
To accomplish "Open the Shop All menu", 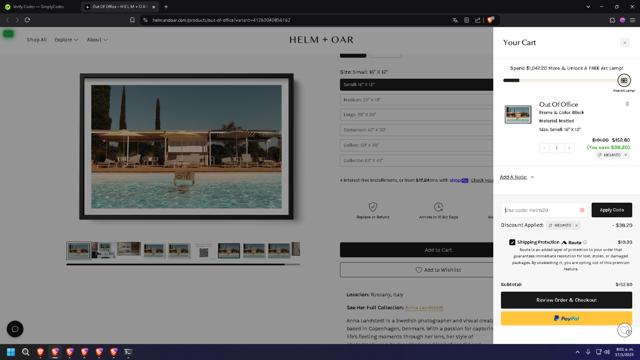I will coord(36,40).
